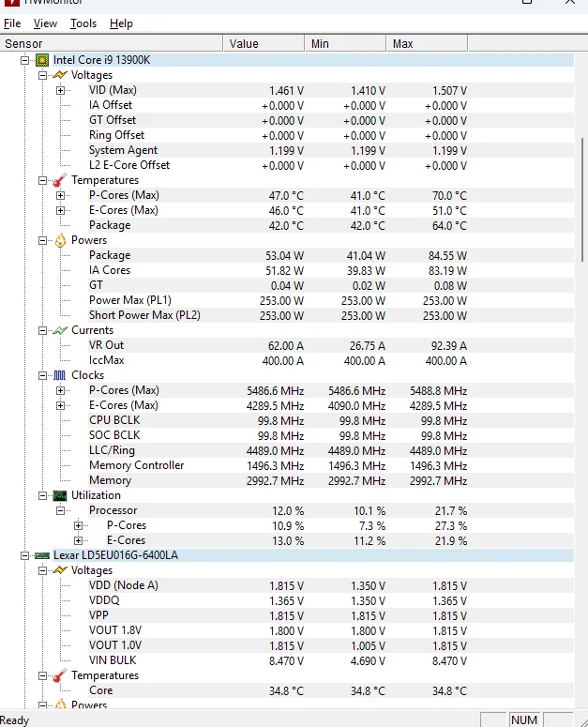The height and width of the screenshot is (727, 588).
Task: Open the Tools menu
Action: tap(83, 23)
